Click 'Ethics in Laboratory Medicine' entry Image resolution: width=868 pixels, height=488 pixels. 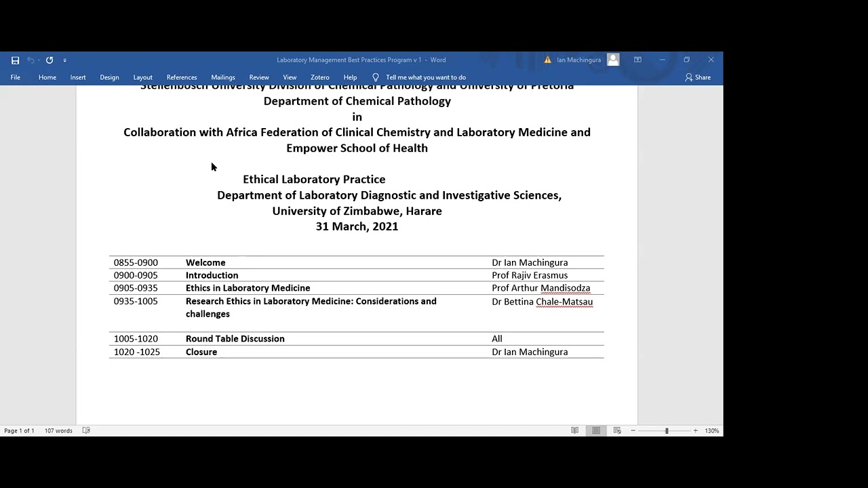[248, 288]
